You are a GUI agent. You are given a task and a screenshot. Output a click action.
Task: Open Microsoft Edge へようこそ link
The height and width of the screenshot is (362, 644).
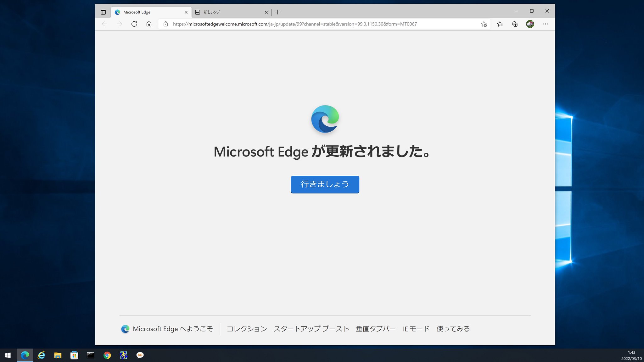pos(167,329)
